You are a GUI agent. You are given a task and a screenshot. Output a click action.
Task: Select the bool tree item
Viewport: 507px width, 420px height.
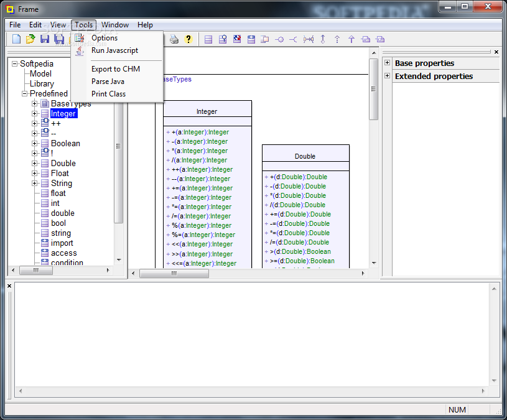click(x=58, y=223)
